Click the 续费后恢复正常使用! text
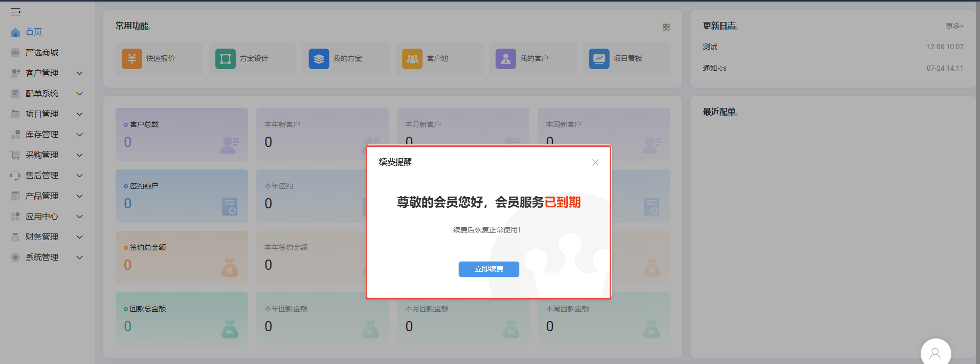Image resolution: width=980 pixels, height=364 pixels. click(487, 230)
